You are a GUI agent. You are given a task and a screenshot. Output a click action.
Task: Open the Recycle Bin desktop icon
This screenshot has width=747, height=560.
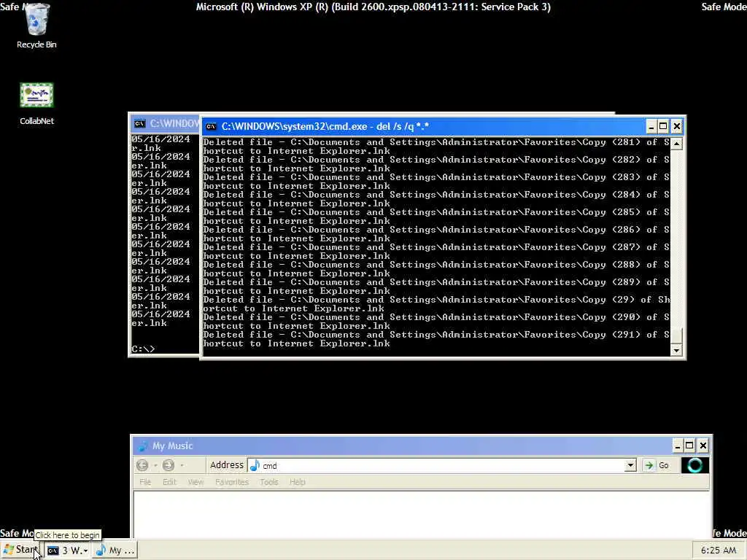click(36, 26)
